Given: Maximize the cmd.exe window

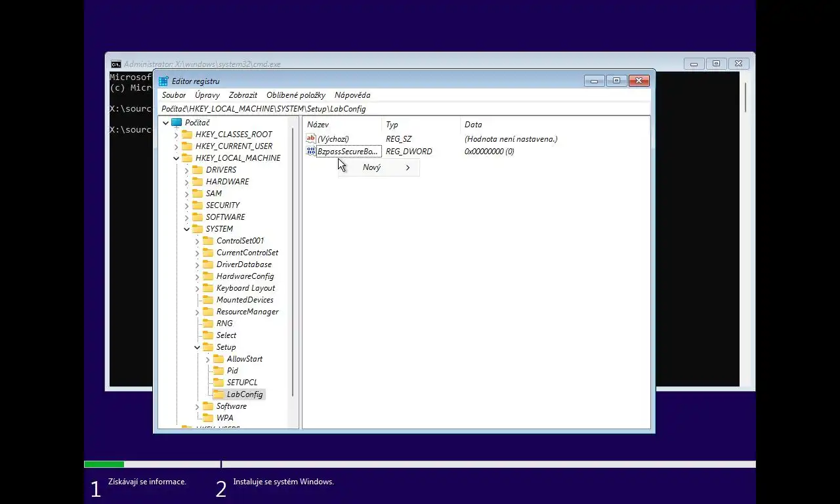Looking at the screenshot, I should pos(716,64).
